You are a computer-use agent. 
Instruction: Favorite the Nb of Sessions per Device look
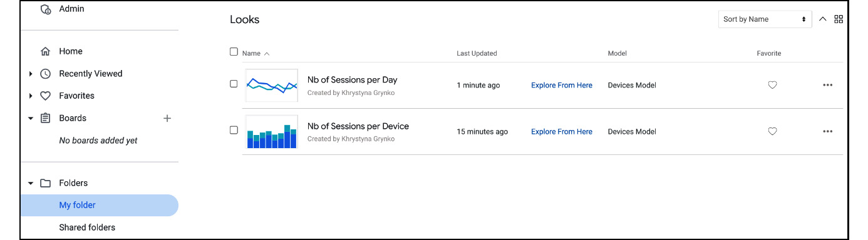pyautogui.click(x=772, y=131)
